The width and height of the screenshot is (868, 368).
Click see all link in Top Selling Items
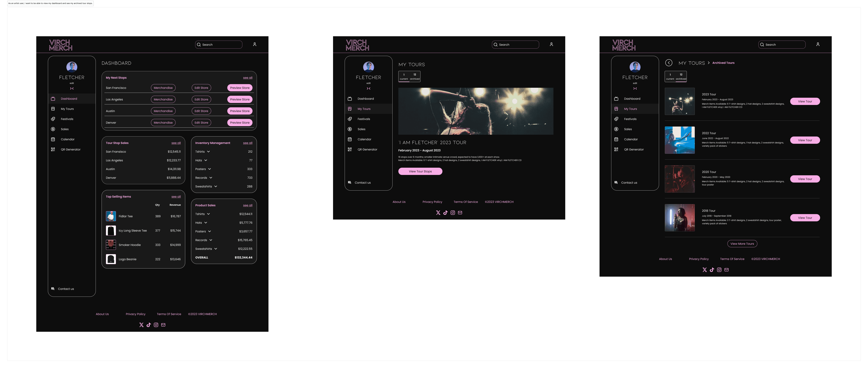tap(176, 197)
